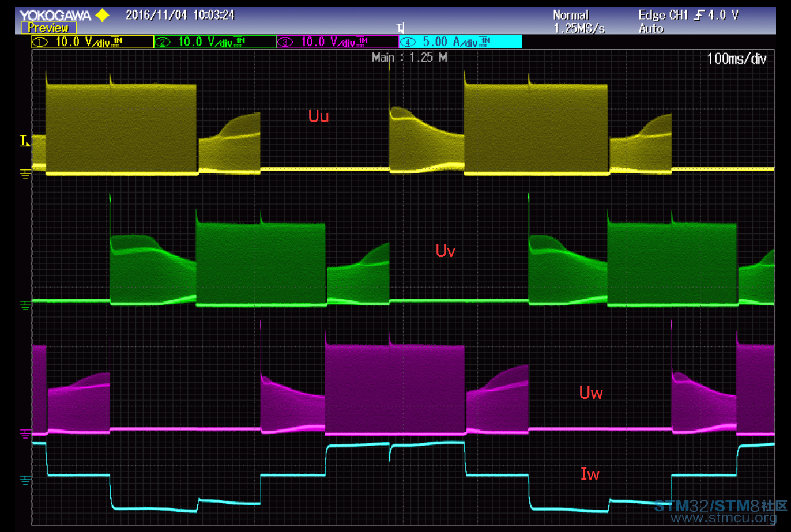
Task: Click the trigger position marker at top
Action: pos(401,28)
